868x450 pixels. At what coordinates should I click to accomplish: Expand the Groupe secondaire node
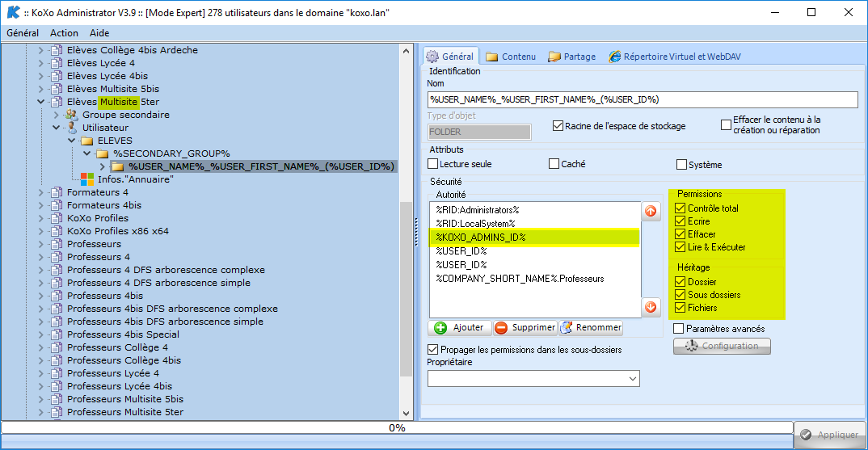click(56, 115)
